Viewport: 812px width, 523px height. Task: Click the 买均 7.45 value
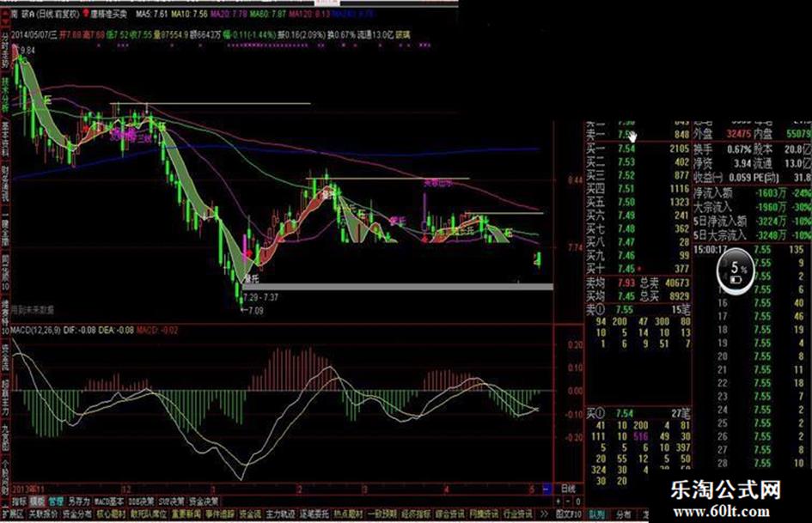626,296
